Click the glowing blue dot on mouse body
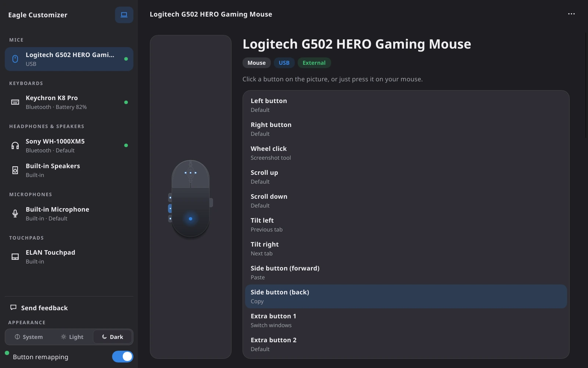The image size is (588, 368). (190, 219)
